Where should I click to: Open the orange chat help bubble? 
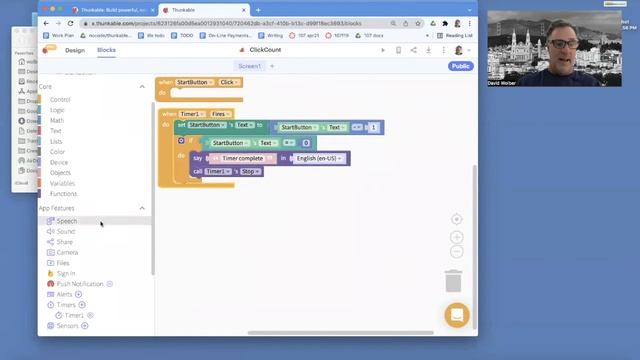pyautogui.click(x=457, y=315)
